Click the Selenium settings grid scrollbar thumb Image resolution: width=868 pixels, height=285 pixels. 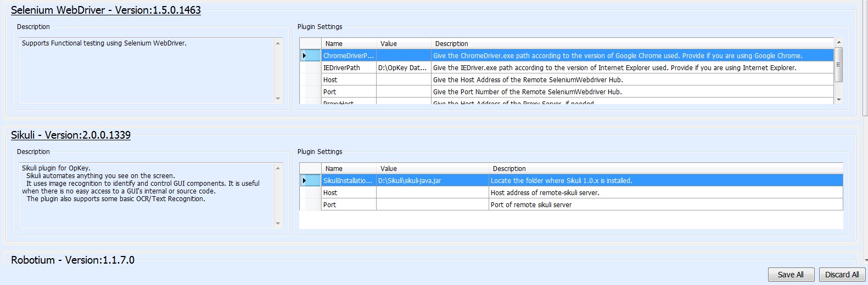[838, 65]
